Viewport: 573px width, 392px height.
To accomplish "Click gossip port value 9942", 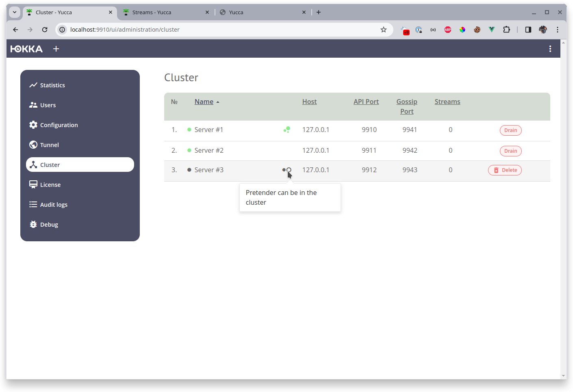I will click(410, 150).
